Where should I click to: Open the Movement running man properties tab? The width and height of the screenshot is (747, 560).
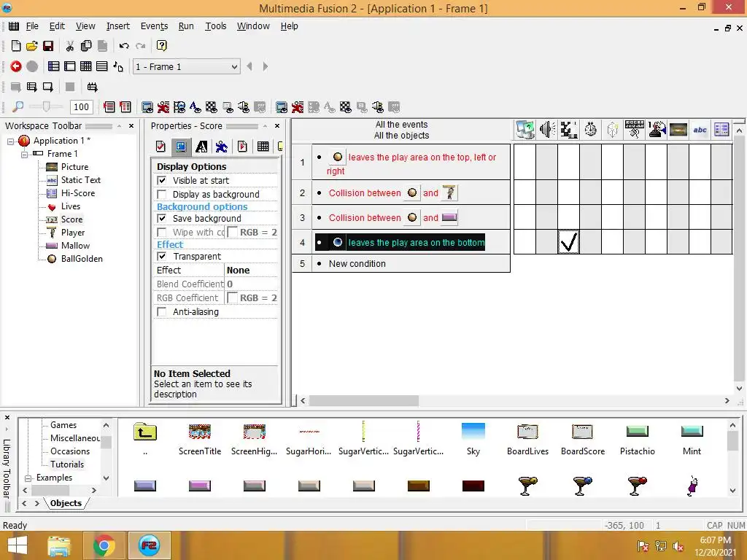pos(222,147)
